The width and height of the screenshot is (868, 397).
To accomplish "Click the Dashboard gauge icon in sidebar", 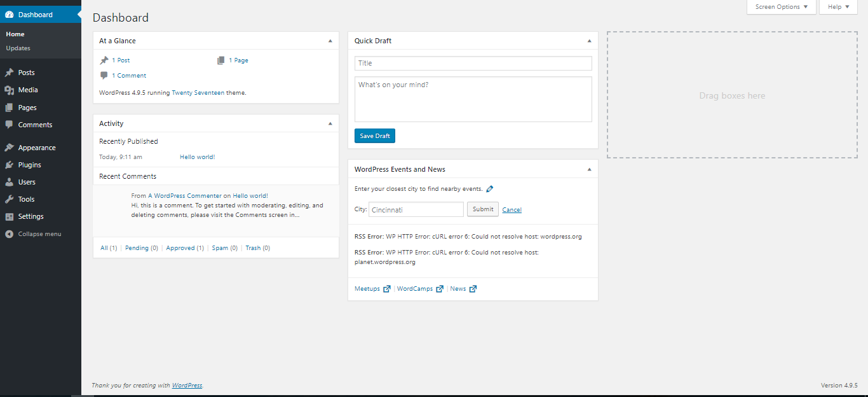I will (9, 15).
